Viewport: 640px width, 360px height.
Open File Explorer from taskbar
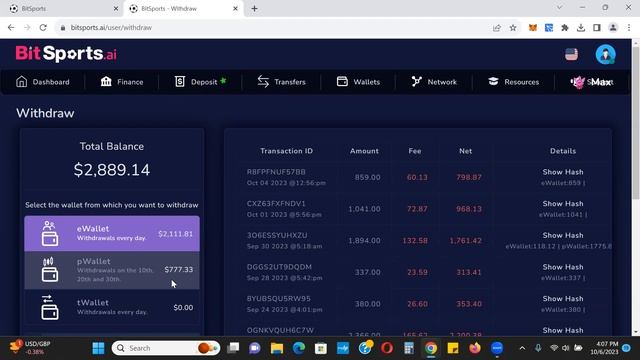point(277,348)
